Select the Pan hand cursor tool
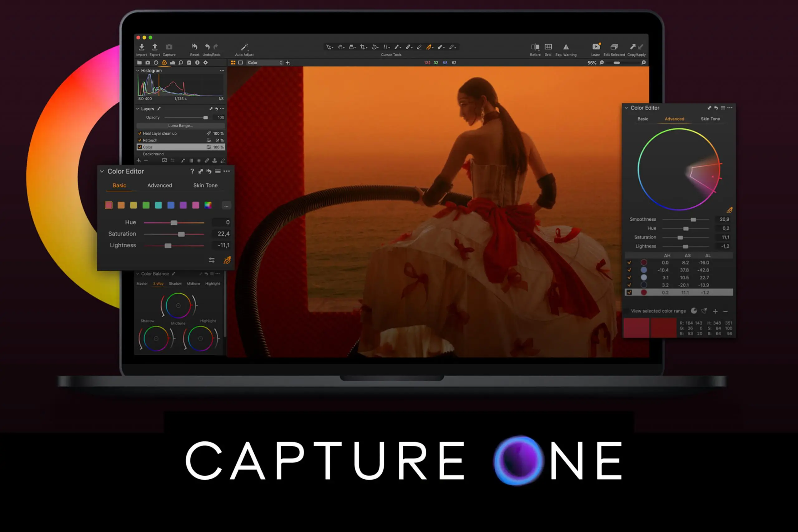 click(x=340, y=47)
